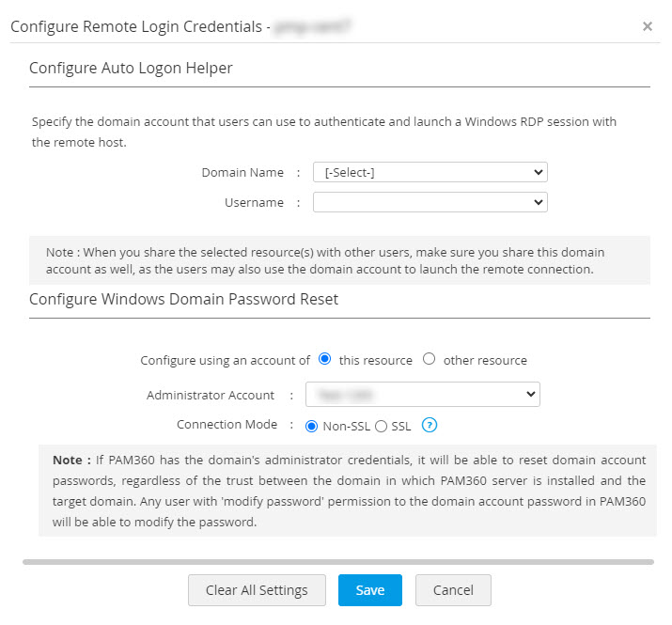
Task: Close the Configure Remote Login Credentials dialog
Action: (x=648, y=27)
